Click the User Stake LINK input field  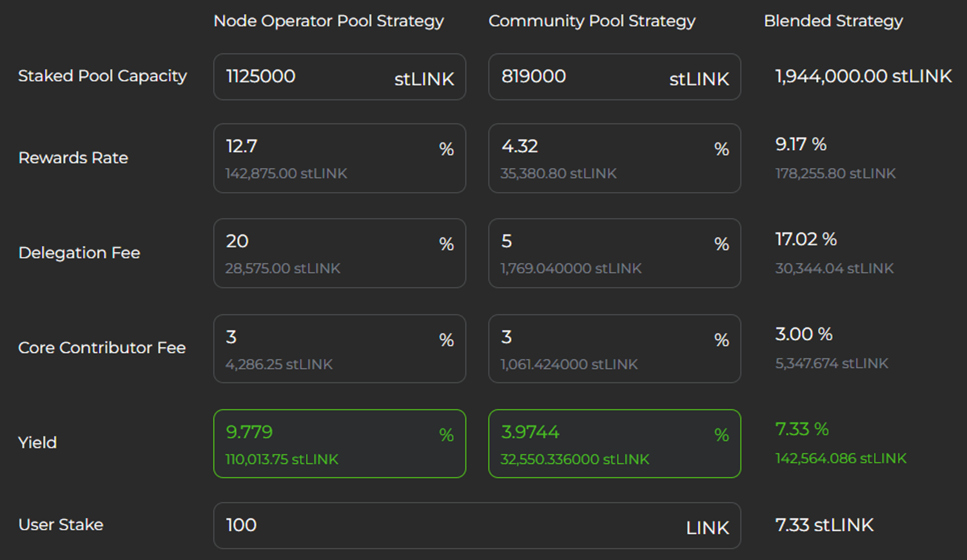(x=451, y=526)
